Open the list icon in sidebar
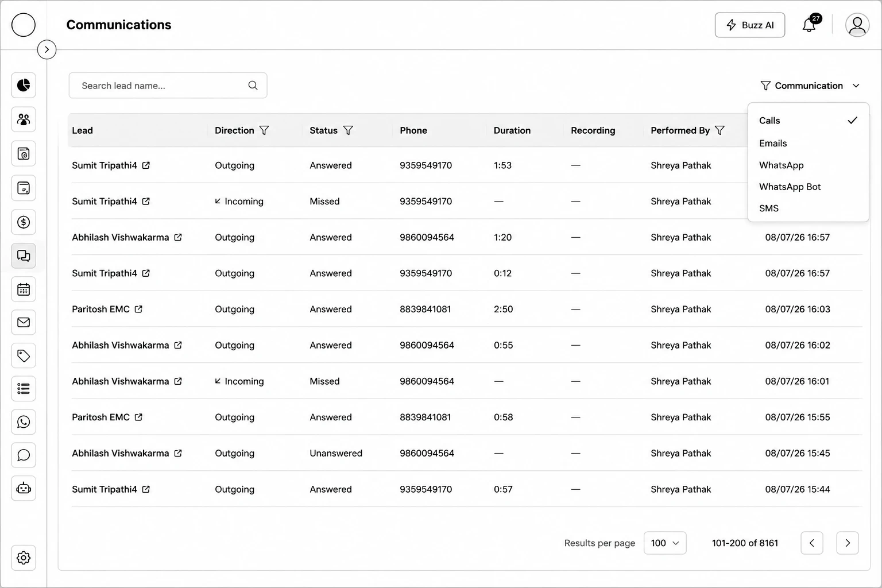 click(x=24, y=389)
